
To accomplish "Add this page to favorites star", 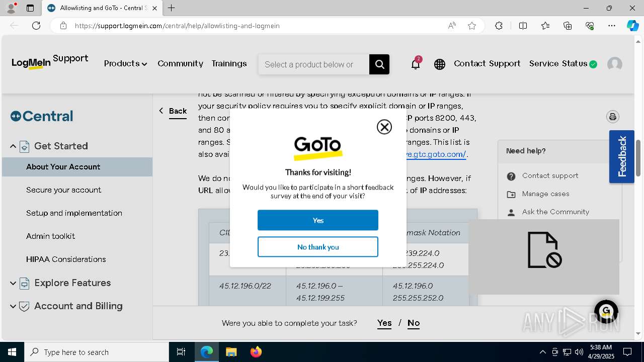I will [x=472, y=26].
